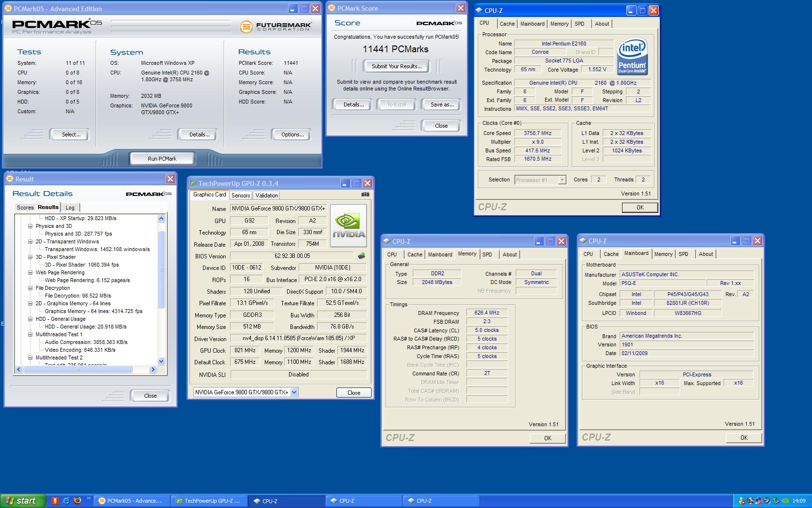The height and width of the screenshot is (508, 812).
Task: Open Internet Explorer from quick launch
Action: pos(66,501)
